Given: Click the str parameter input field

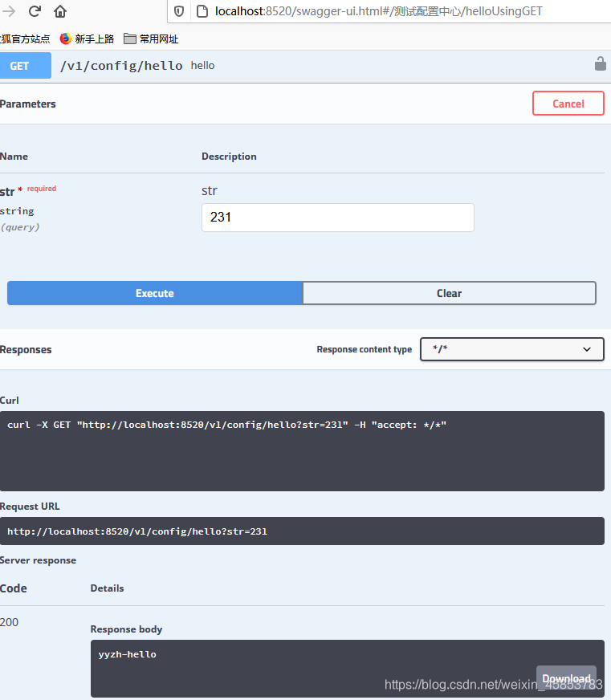Looking at the screenshot, I should [338, 218].
